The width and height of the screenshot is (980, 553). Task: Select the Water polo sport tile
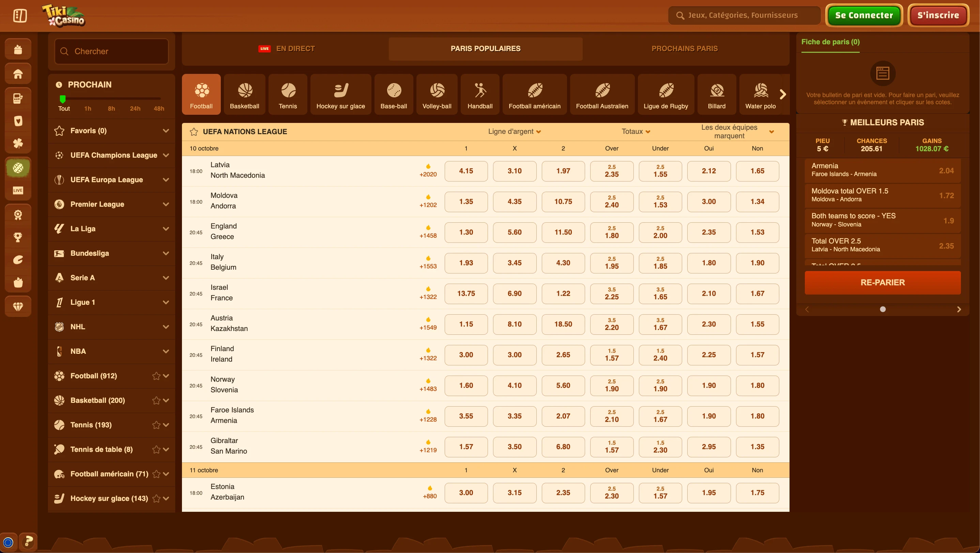pos(761,94)
